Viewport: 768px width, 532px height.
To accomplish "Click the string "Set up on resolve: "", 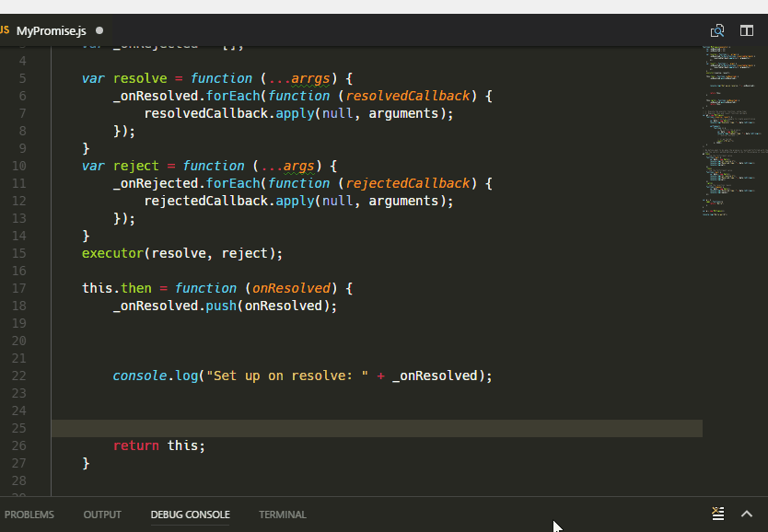I will click(x=287, y=376).
